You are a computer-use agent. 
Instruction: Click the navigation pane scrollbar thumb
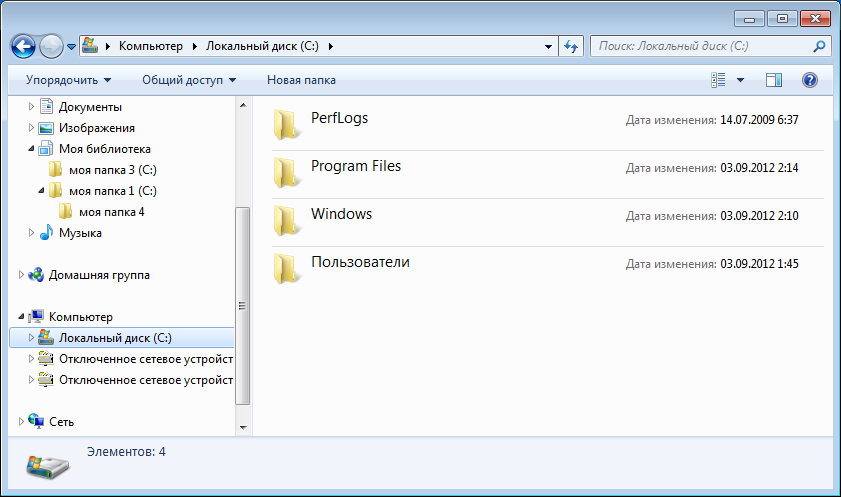243,306
